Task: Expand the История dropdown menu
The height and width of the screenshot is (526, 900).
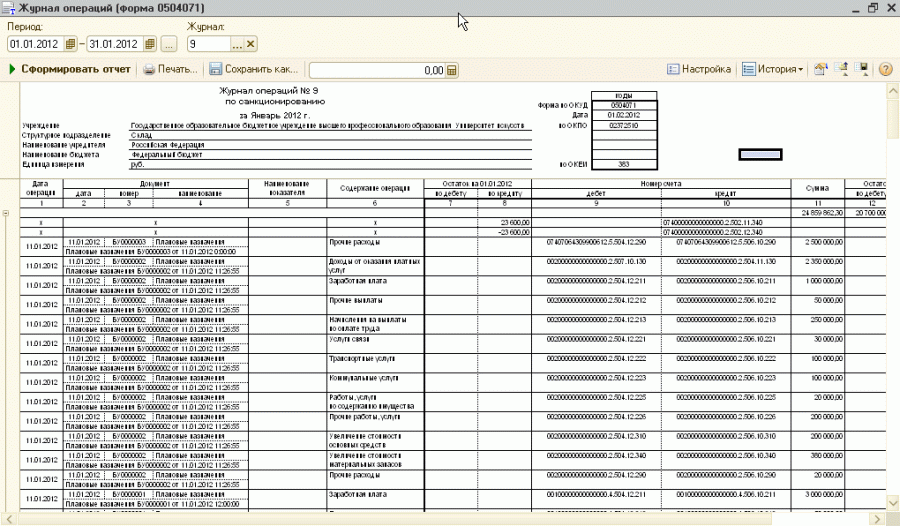Action: [x=772, y=69]
